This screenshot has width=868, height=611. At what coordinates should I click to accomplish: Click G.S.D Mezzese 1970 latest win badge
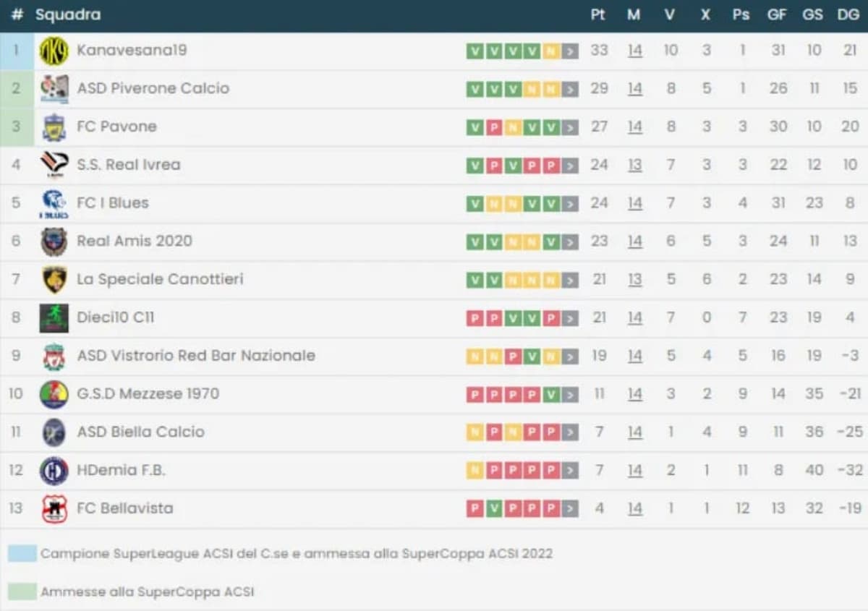(x=551, y=394)
